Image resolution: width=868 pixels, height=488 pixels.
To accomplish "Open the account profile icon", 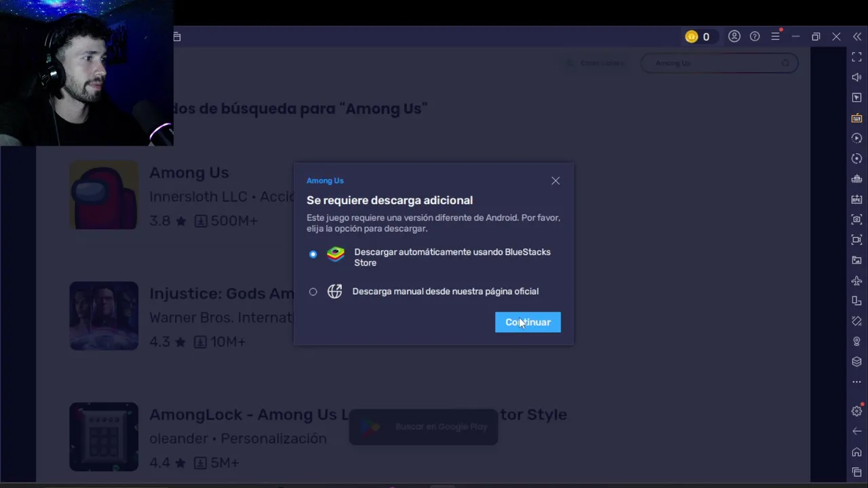I will pos(734,37).
